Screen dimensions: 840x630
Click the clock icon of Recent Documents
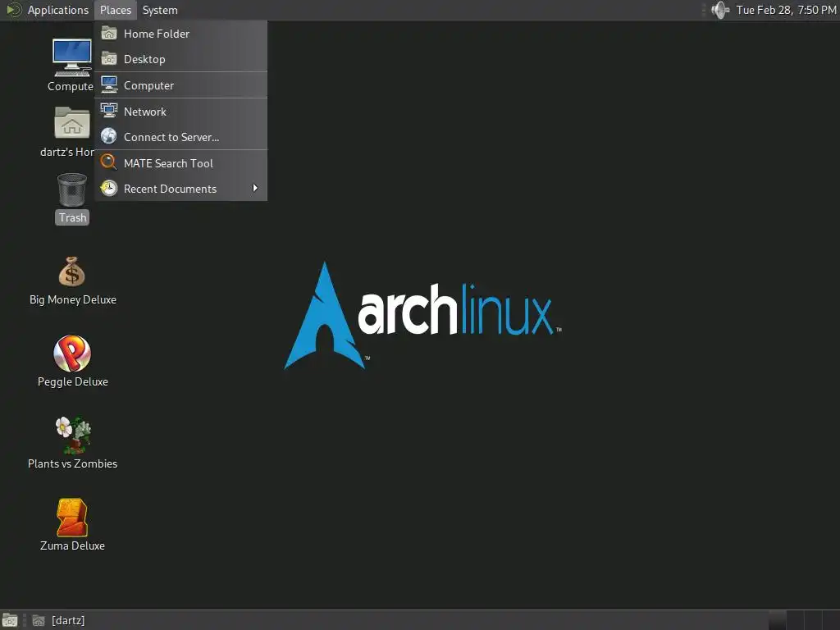point(109,188)
